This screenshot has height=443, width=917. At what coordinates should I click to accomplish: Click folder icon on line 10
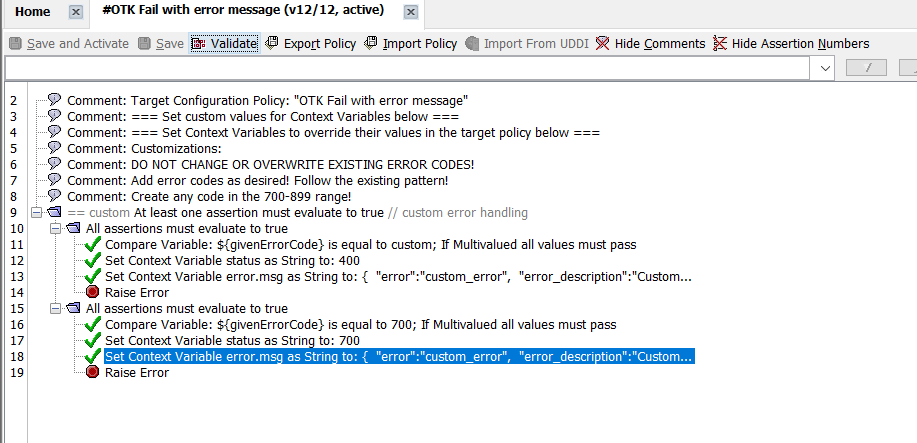click(73, 228)
